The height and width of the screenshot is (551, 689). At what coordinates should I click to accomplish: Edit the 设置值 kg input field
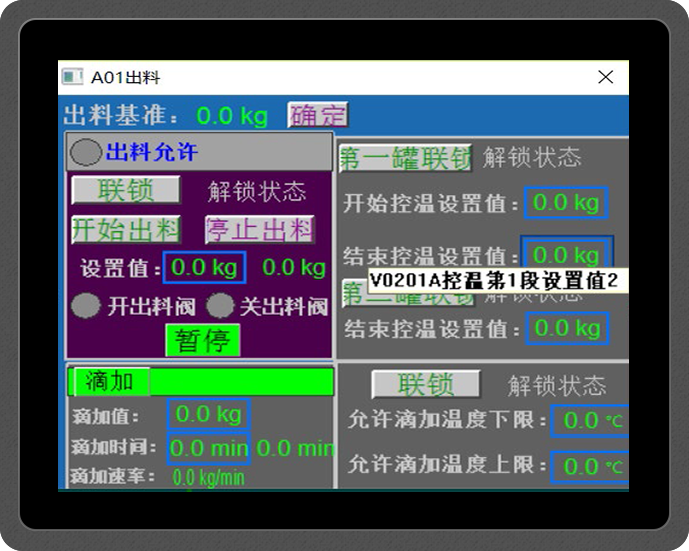pyautogui.click(x=204, y=268)
